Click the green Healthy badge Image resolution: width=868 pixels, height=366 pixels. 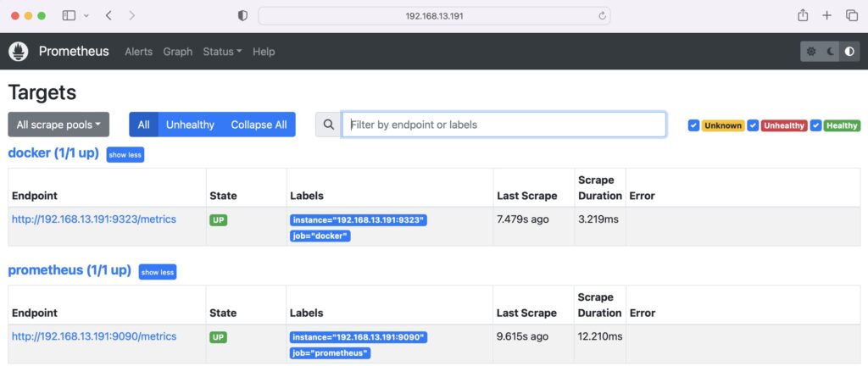842,125
